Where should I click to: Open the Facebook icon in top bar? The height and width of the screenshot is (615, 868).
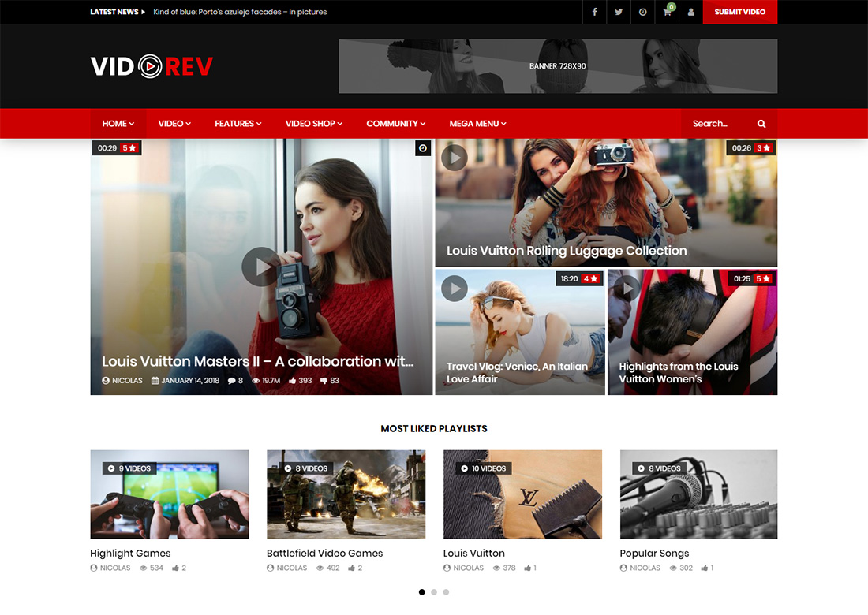594,12
